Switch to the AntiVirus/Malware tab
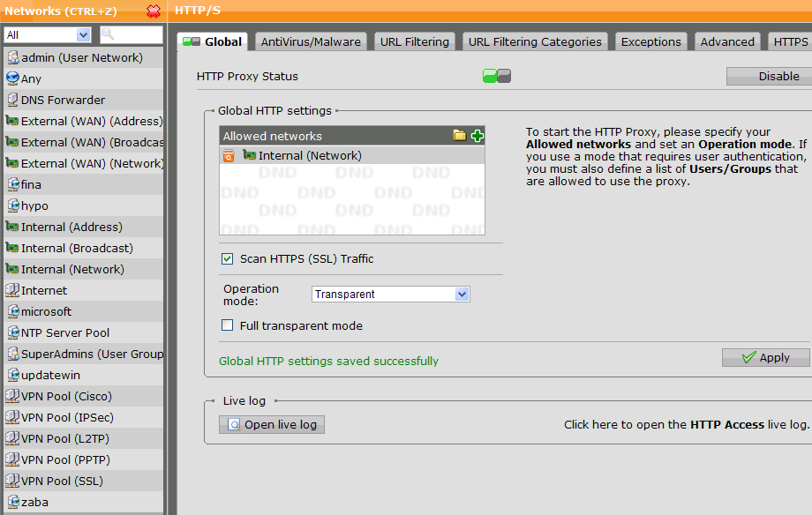 pyautogui.click(x=311, y=41)
